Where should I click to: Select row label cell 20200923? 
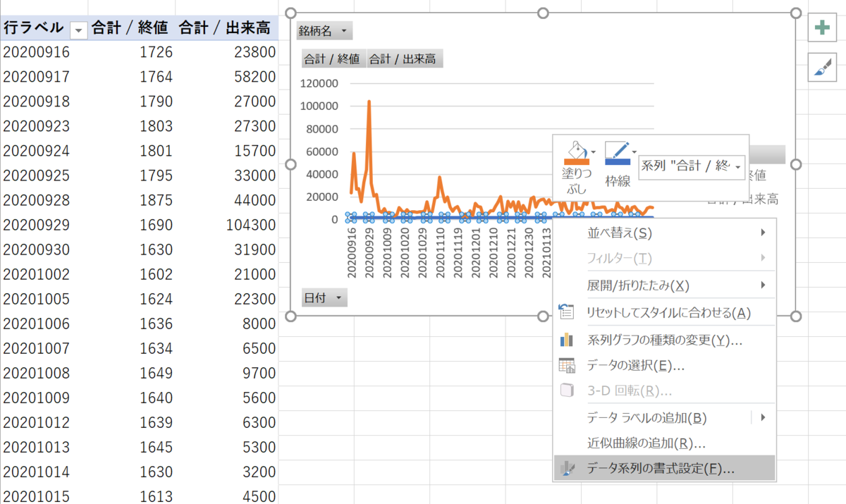[x=37, y=126]
